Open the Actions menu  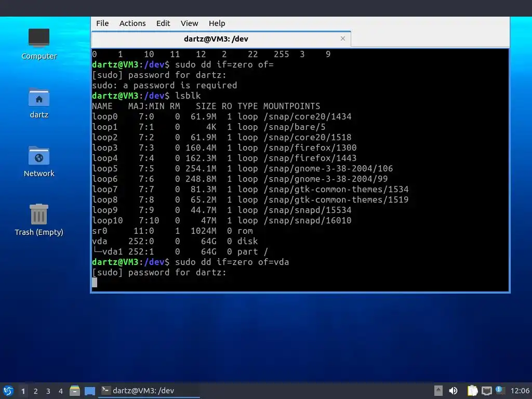(132, 23)
